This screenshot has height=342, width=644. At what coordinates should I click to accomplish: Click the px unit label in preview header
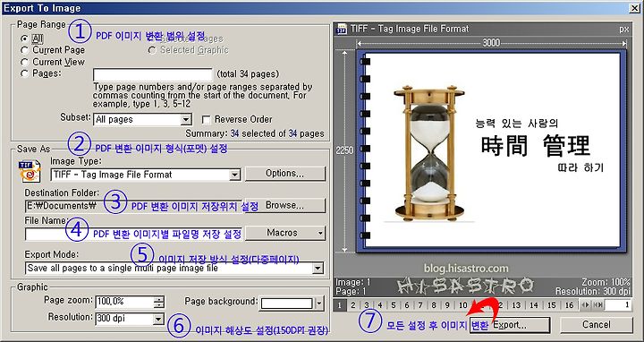[x=624, y=30]
